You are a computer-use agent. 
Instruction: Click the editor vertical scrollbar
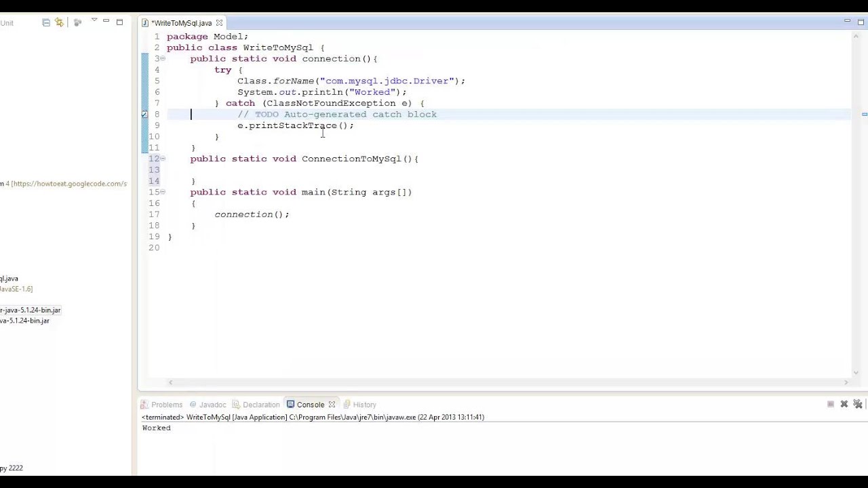click(x=856, y=203)
